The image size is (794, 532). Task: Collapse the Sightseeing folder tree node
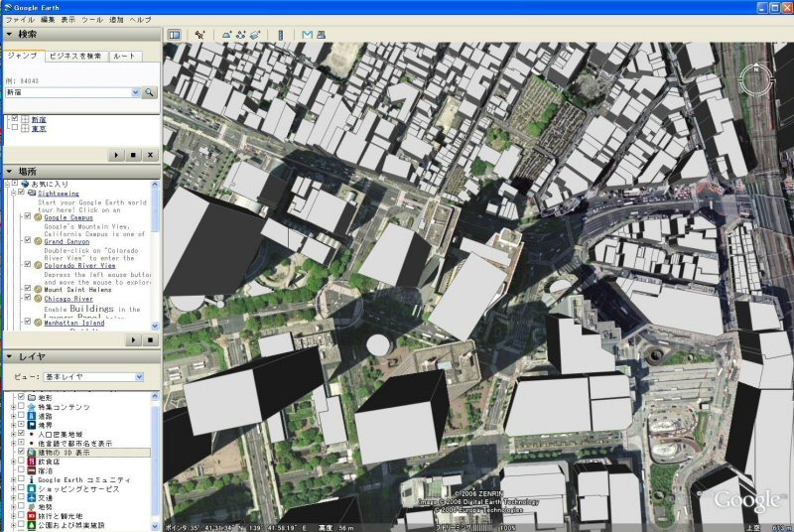tap(14, 193)
